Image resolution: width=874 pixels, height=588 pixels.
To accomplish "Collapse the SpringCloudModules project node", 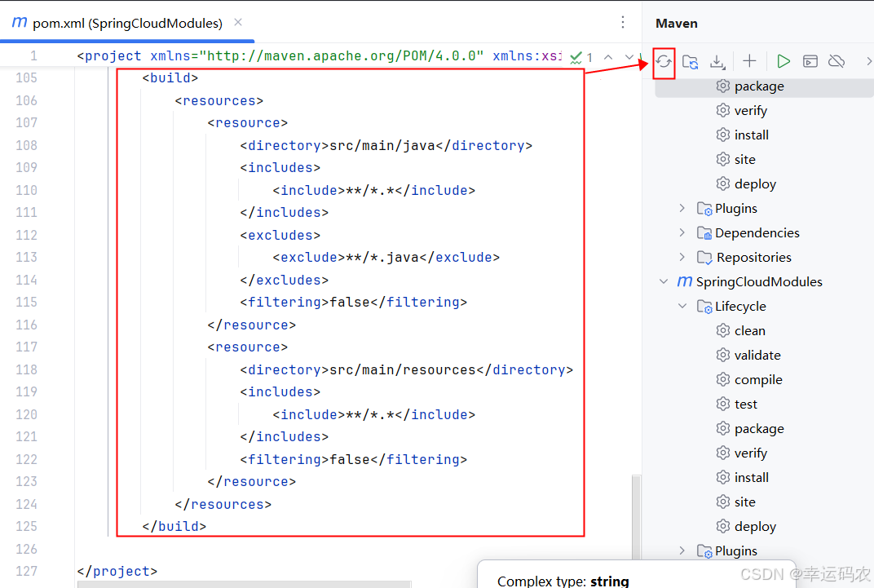I will click(663, 281).
